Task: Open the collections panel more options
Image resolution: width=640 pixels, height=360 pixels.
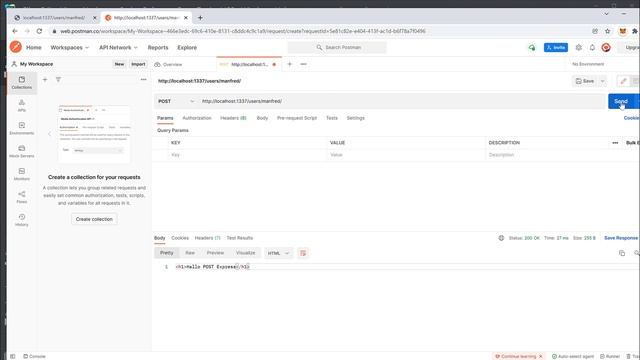Action: point(143,80)
